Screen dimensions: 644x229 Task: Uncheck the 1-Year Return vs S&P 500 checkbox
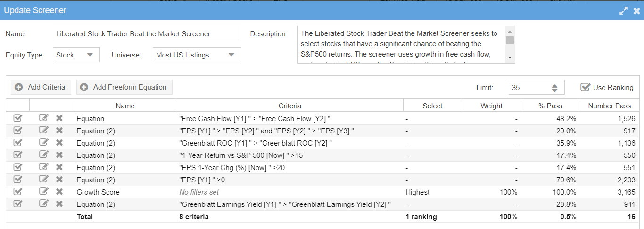coord(18,155)
